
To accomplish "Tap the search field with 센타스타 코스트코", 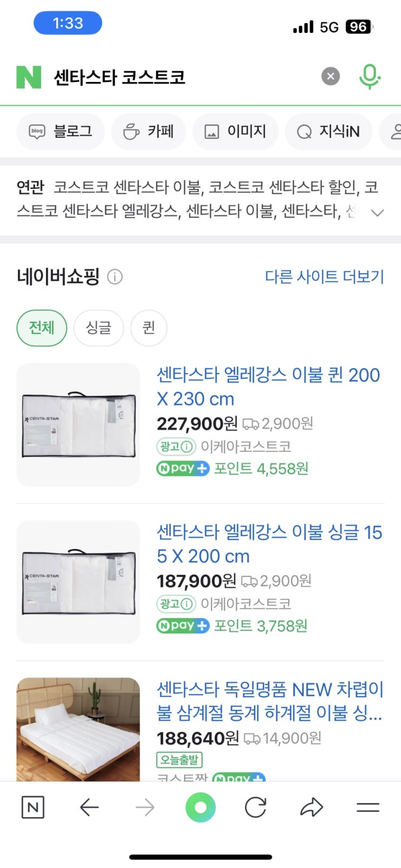I will click(178, 77).
